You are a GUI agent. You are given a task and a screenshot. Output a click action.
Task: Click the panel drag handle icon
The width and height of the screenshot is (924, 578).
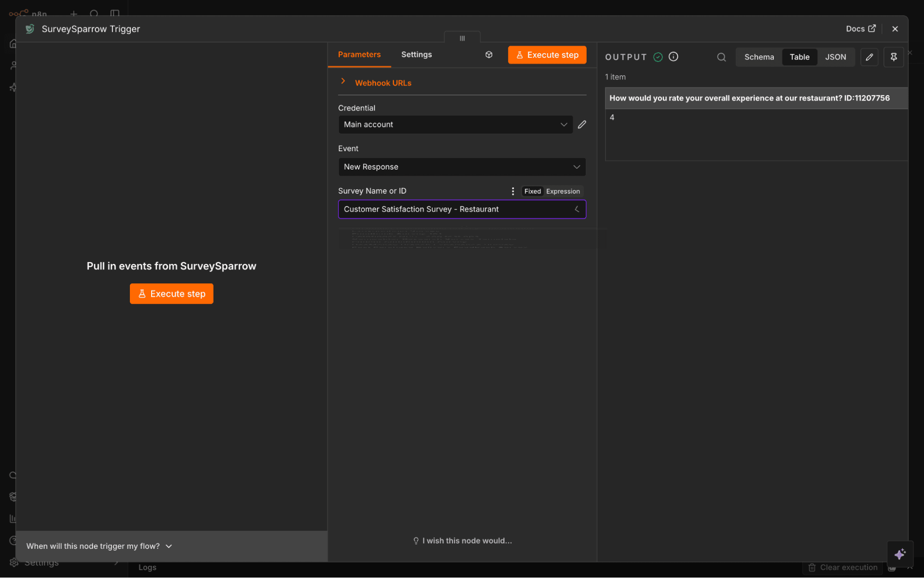tap(462, 38)
